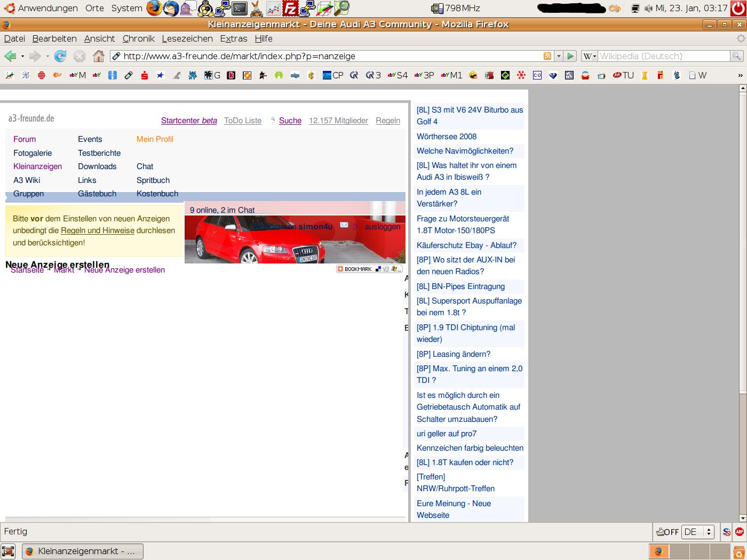Viewport: 747px width, 560px height.
Task: Open the Chronik menu
Action: pyautogui.click(x=138, y=38)
